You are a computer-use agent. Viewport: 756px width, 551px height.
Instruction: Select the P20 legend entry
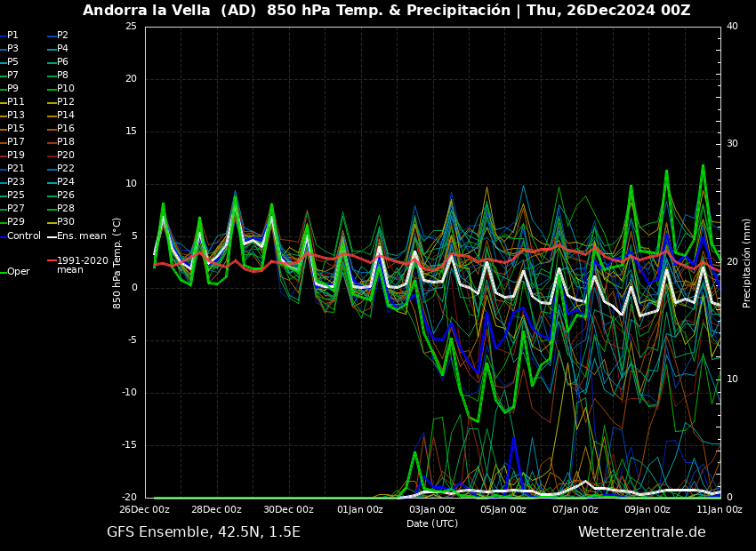[x=66, y=156]
